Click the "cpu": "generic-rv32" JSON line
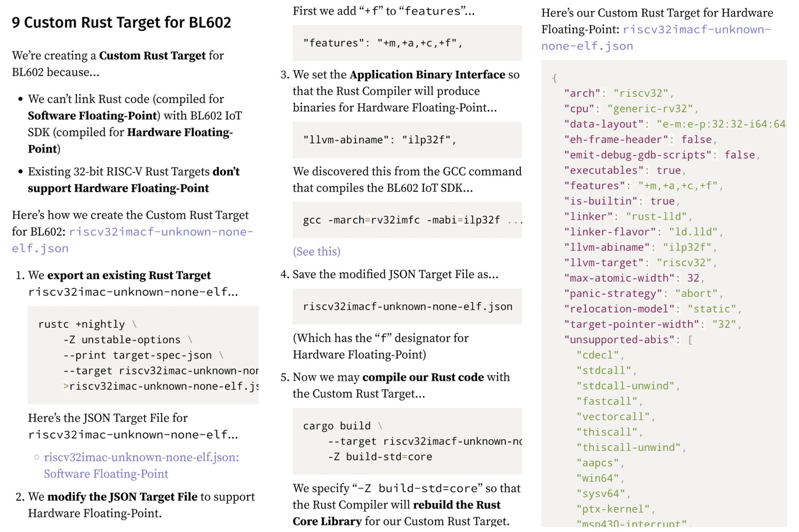This screenshot has height=532, width=799. (630, 109)
